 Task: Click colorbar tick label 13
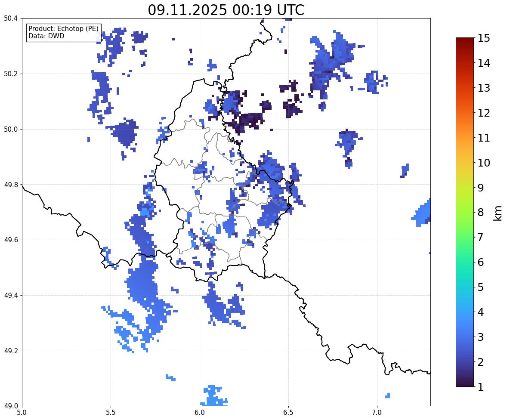[x=484, y=88]
